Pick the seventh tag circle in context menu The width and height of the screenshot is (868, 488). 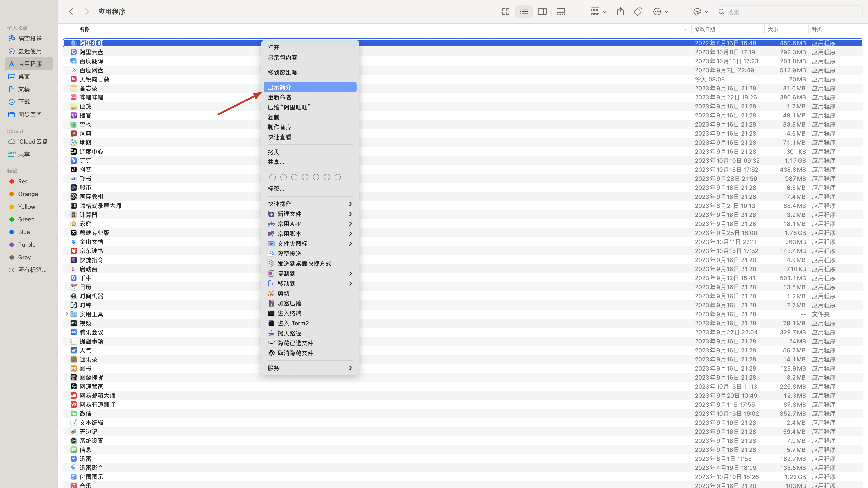pyautogui.click(x=338, y=177)
